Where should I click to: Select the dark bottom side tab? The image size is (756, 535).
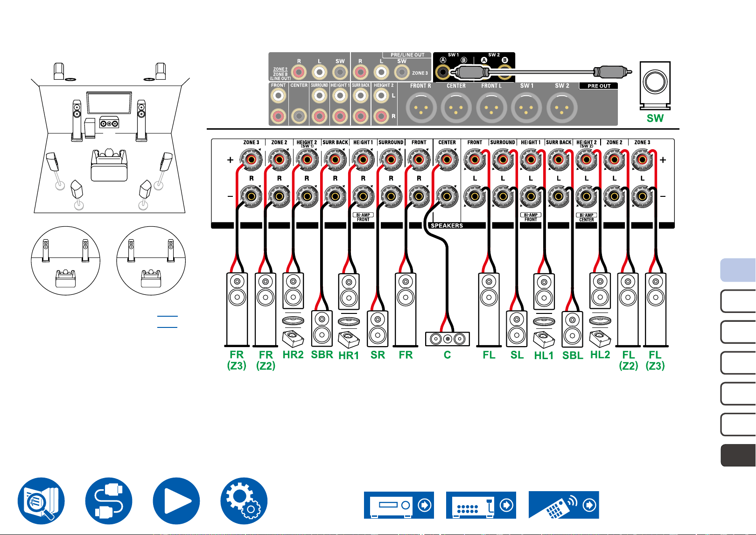pos(738,455)
